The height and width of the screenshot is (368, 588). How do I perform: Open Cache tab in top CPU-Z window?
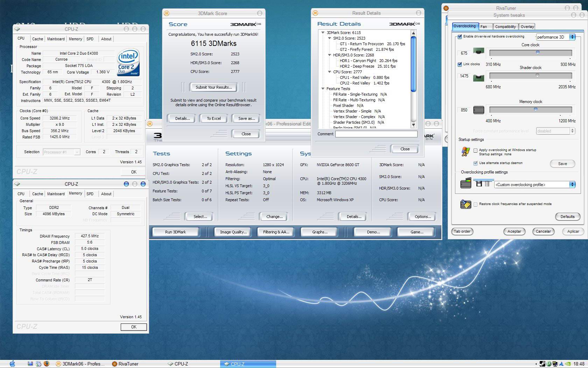coord(37,39)
